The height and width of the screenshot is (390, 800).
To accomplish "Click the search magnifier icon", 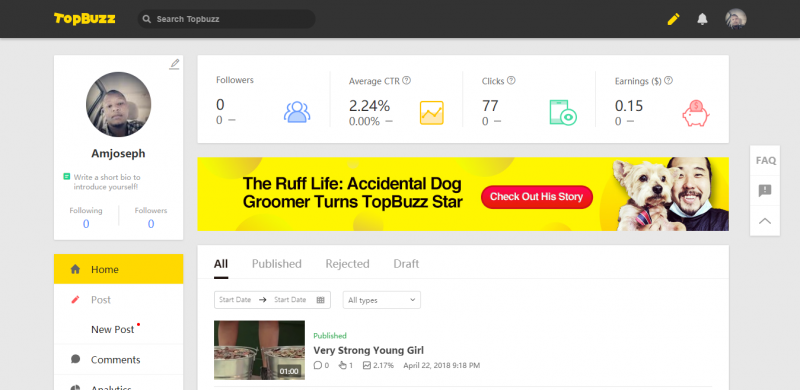I will click(147, 19).
